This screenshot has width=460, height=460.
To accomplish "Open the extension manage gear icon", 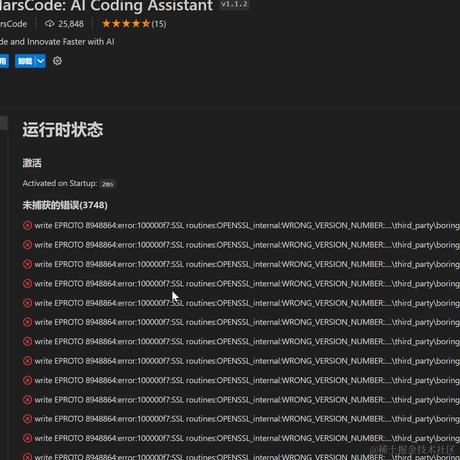I will pos(57,61).
